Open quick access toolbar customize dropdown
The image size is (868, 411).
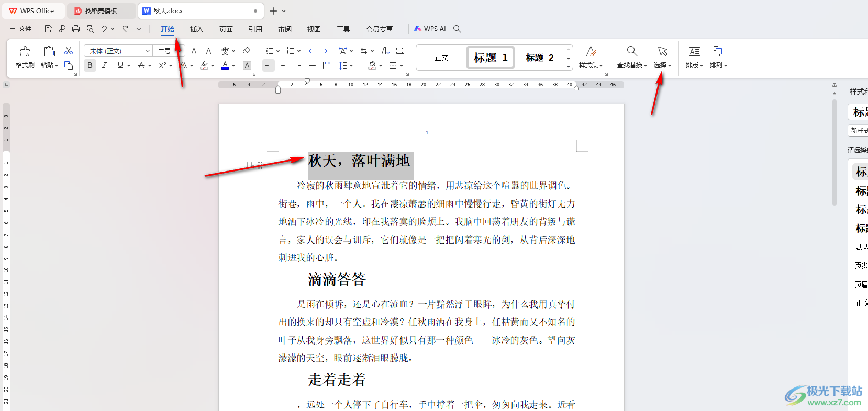(x=139, y=29)
